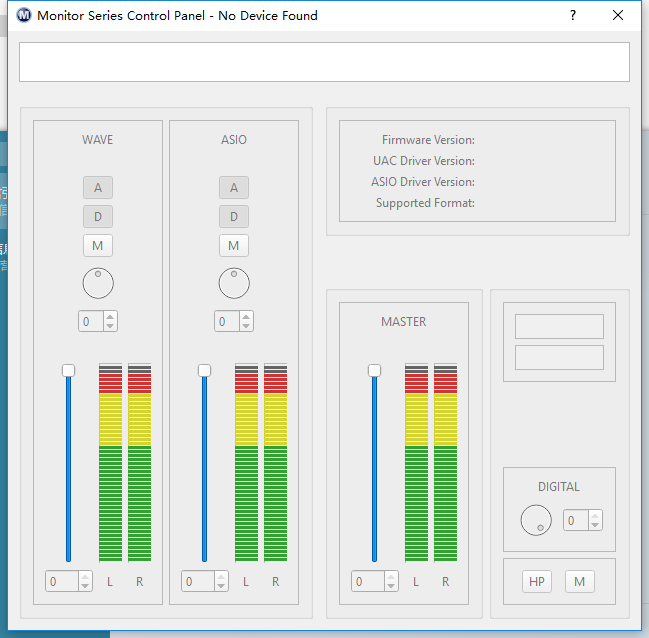Image resolution: width=649 pixels, height=638 pixels.
Task: Decrease the ASIO pan spinner value
Action: click(x=246, y=326)
